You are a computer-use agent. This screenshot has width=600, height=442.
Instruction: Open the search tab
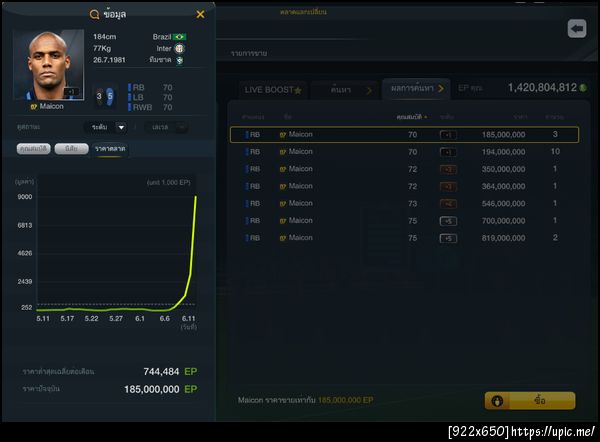[x=346, y=90]
